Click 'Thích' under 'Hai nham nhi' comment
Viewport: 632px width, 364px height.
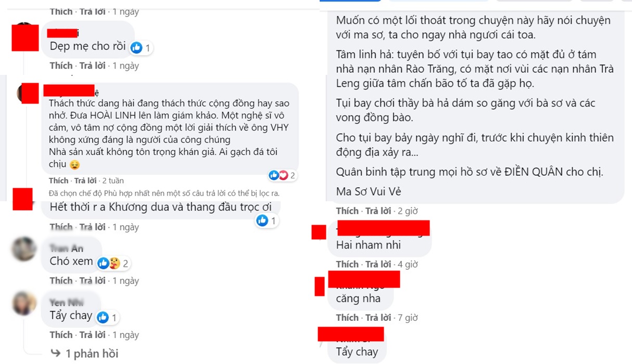347,264
